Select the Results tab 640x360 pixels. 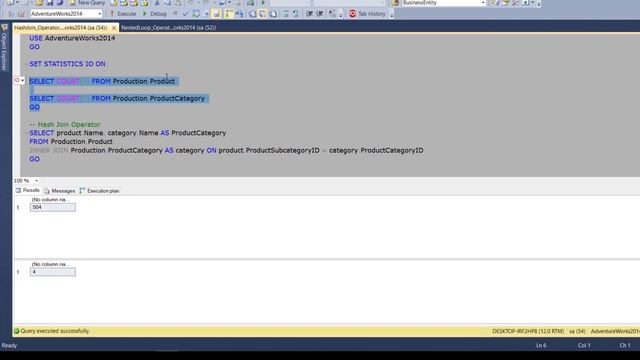pyautogui.click(x=27, y=191)
